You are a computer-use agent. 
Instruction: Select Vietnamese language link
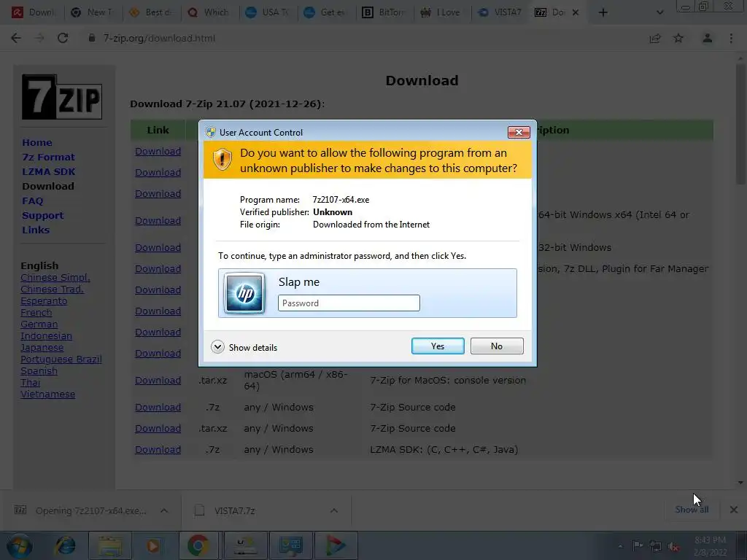click(x=47, y=394)
